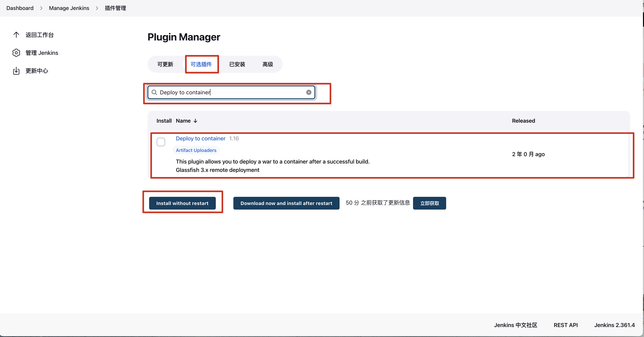
Task: Click the Artifact Uploaders category tag
Action: (196, 150)
